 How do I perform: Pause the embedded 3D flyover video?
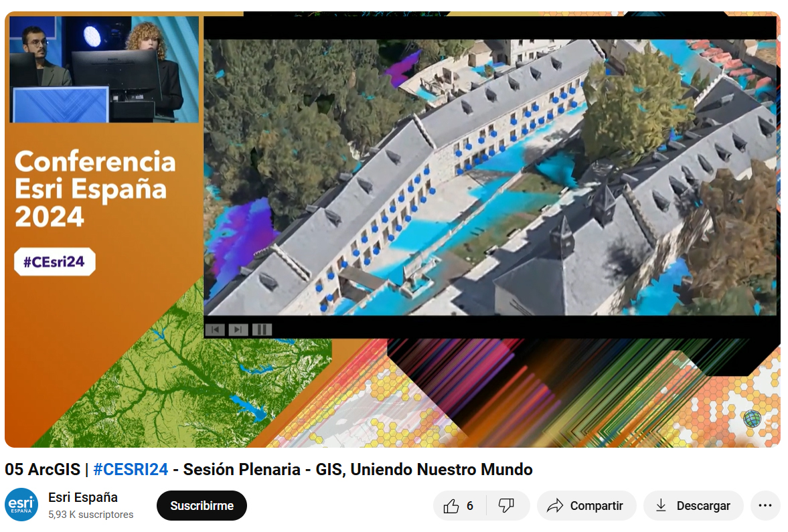(x=262, y=329)
